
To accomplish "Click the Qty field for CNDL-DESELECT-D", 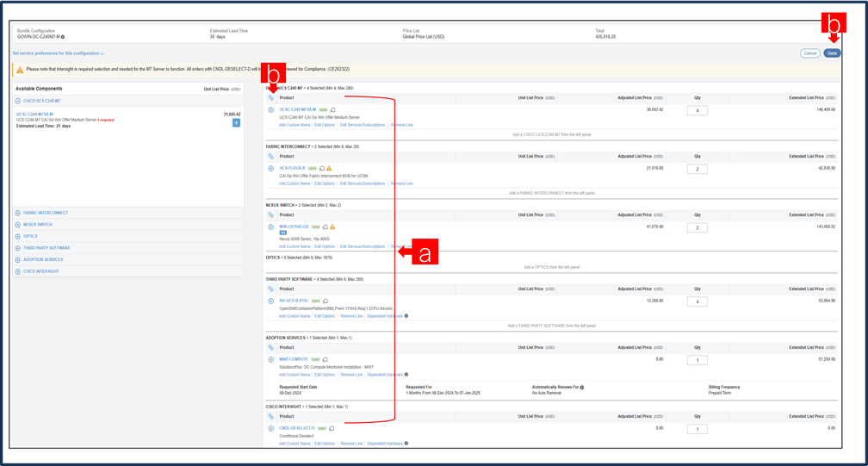I will coord(697,430).
